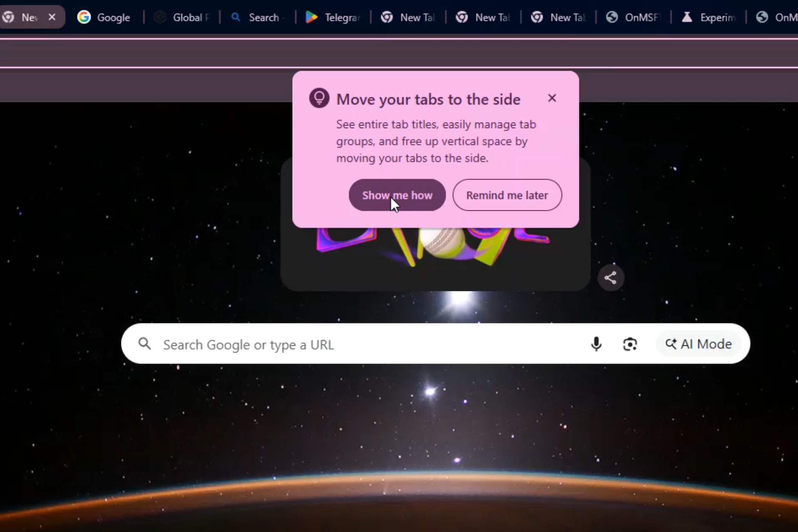Open Google Lens image search icon

(630, 344)
